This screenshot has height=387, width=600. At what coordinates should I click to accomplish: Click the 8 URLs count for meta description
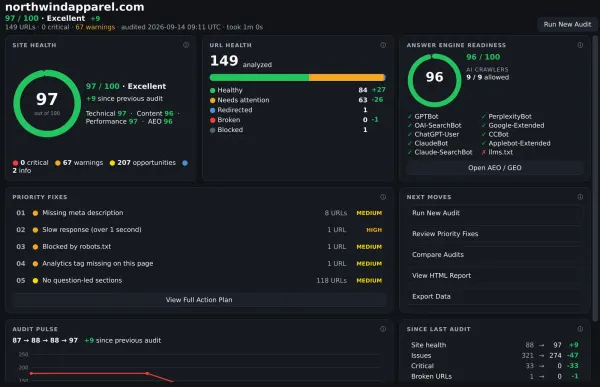336,213
